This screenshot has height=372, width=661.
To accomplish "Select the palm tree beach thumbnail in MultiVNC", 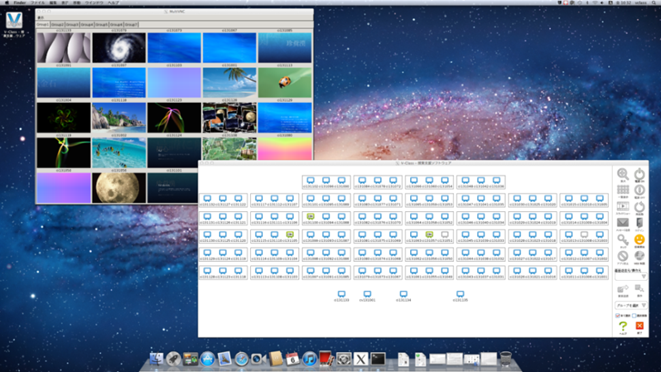I will coord(229,83).
